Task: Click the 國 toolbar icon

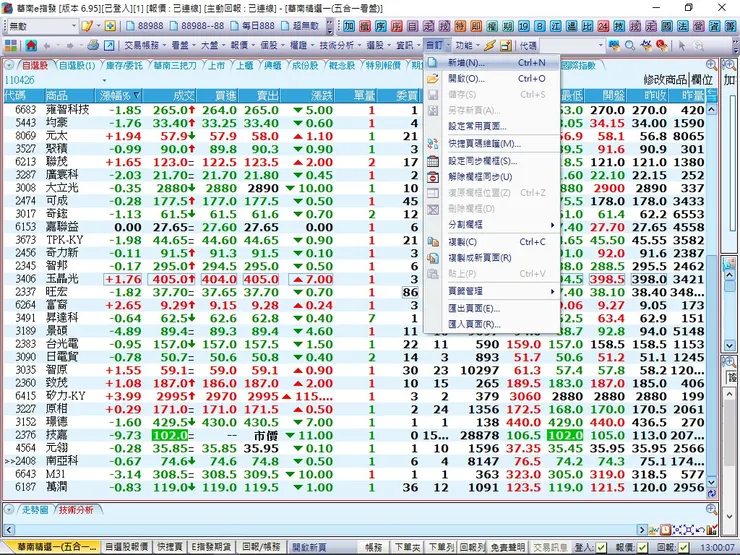Action: (666, 26)
